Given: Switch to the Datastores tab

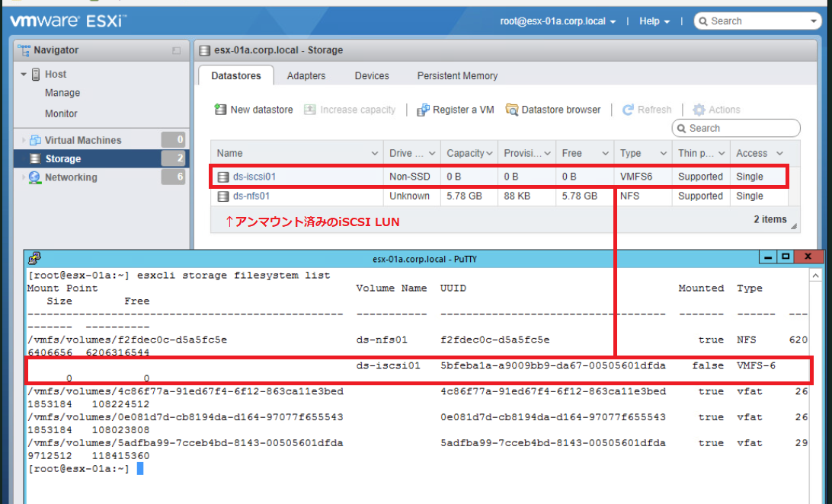Looking at the screenshot, I should tap(236, 76).
